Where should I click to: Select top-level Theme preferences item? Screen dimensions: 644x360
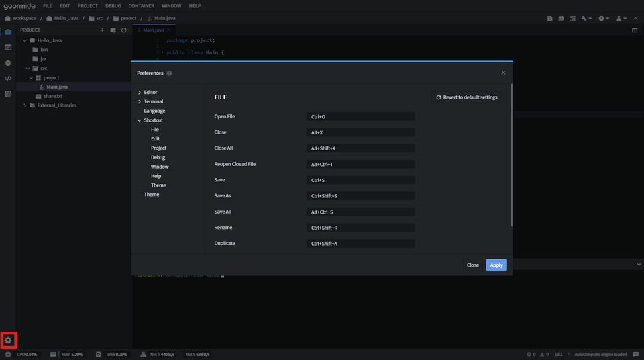click(x=152, y=195)
